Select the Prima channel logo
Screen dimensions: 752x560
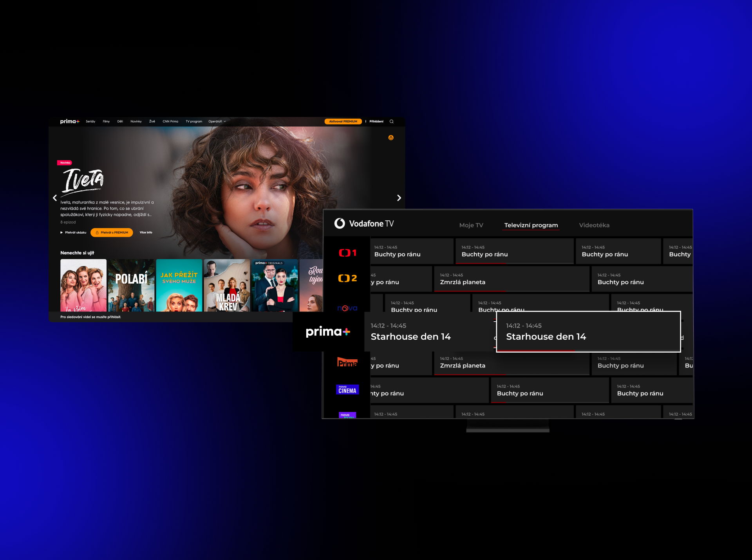point(347,363)
